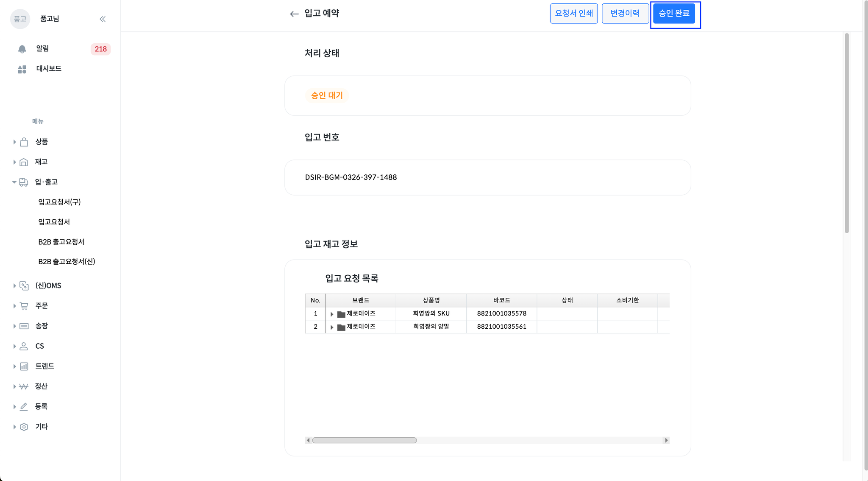The image size is (868, 481).
Task: Expand the second 제로데이즈 row arrow
Action: (332, 327)
